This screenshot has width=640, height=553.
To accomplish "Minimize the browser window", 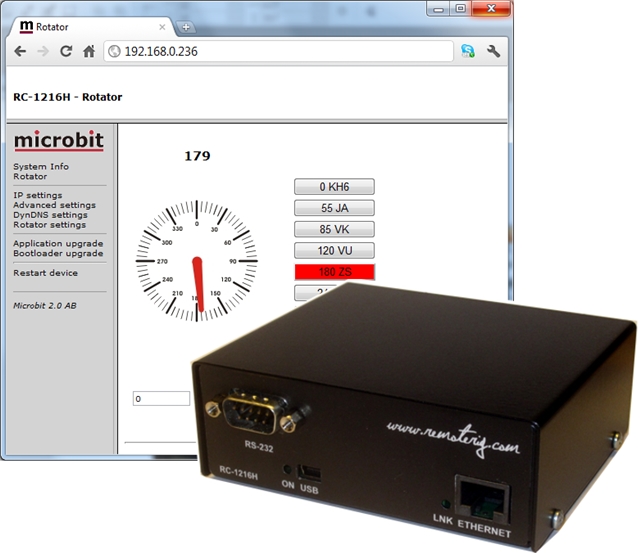I will 438,9.
